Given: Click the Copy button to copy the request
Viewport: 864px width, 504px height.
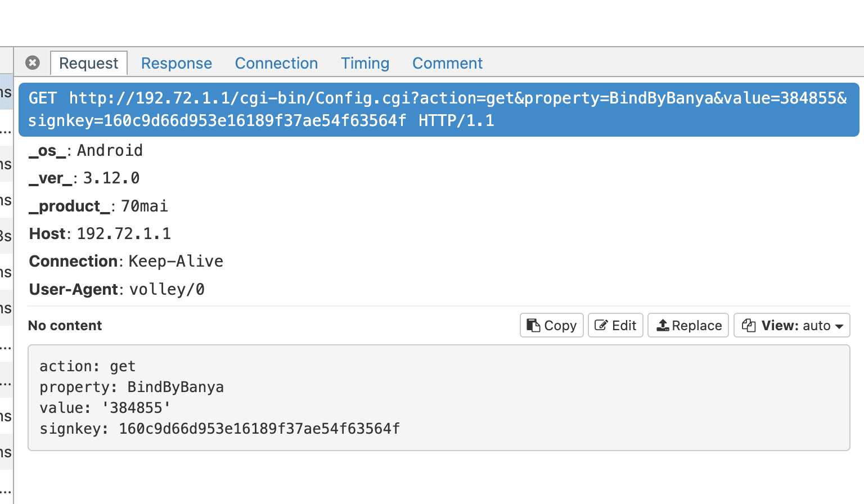Looking at the screenshot, I should coord(551,325).
